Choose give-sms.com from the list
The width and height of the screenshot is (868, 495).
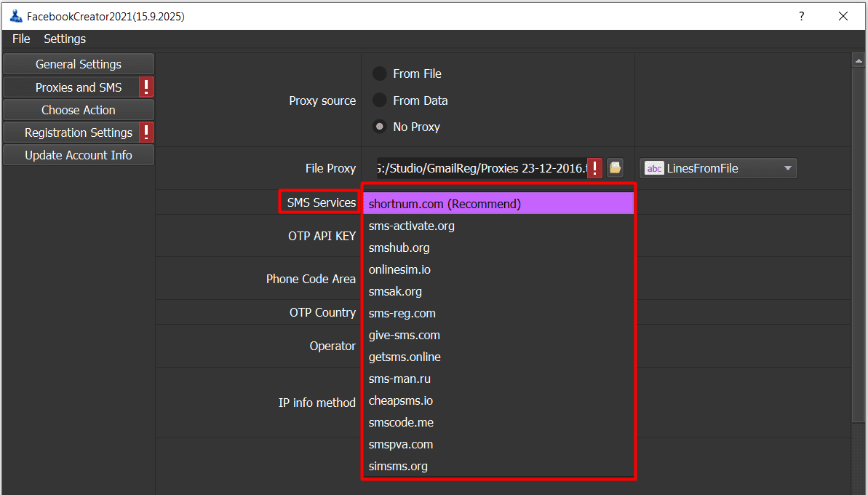click(x=498, y=335)
